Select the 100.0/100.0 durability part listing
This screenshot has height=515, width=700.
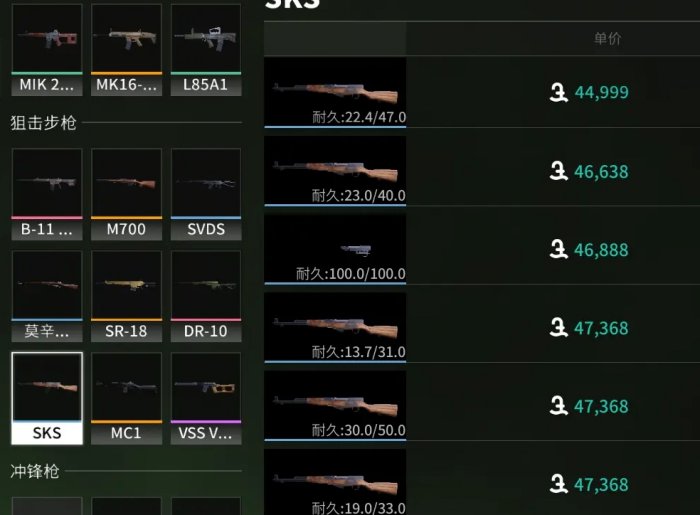[482, 249]
